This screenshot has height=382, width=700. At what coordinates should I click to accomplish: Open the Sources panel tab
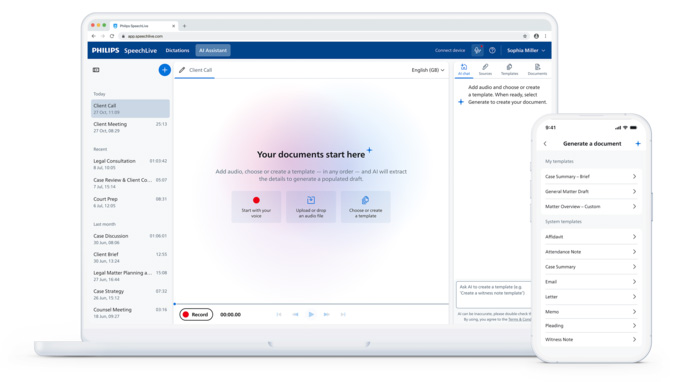tap(485, 69)
